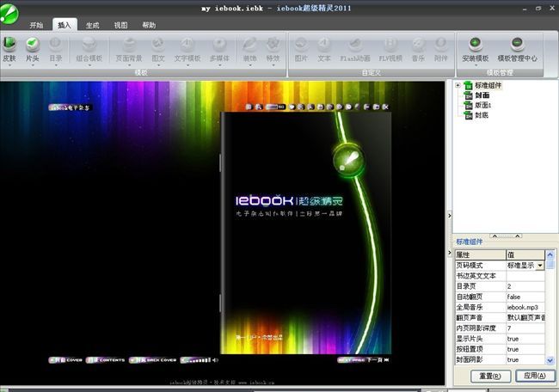Insert 音乐 (music) via ribbon icon
The width and height of the screenshot is (559, 392).
(418, 44)
